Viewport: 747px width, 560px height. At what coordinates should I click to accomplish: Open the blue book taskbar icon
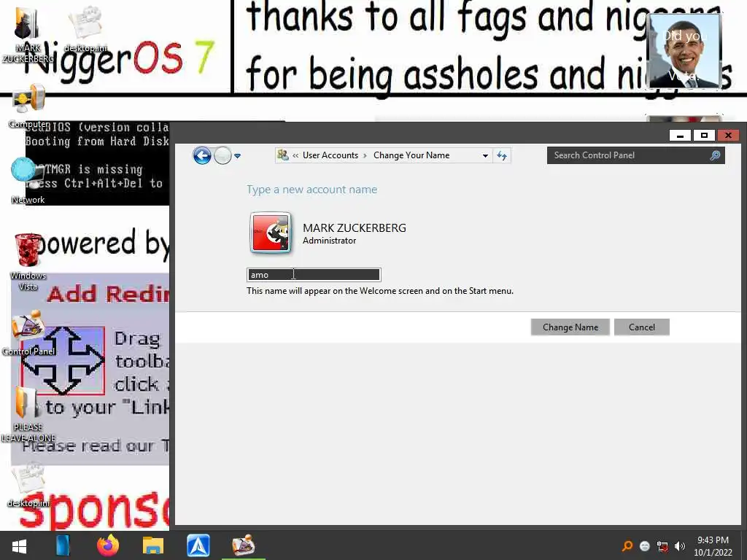[63, 545]
